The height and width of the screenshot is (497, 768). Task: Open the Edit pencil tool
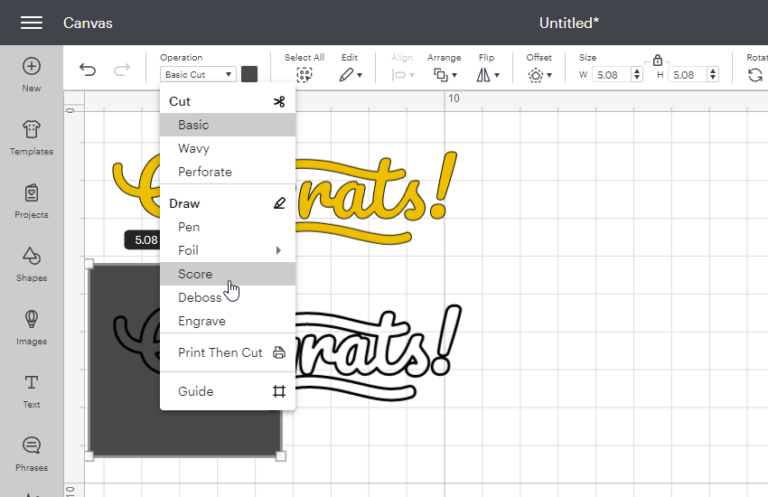pyautogui.click(x=346, y=74)
